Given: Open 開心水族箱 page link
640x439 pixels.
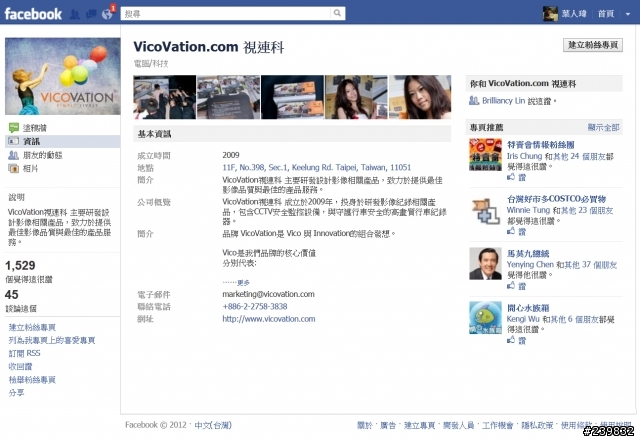Looking at the screenshot, I should click(528, 308).
